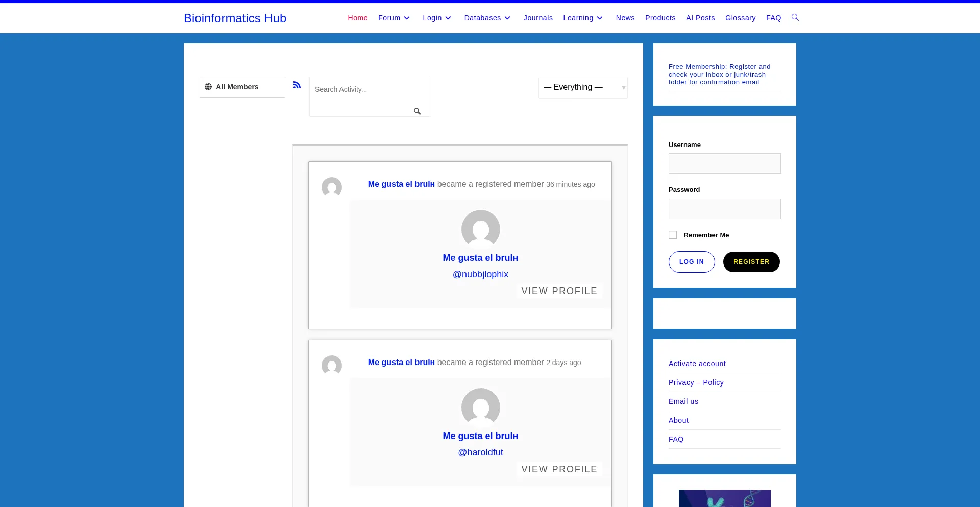Go to Home in navigation
The height and width of the screenshot is (507, 980).
pos(358,18)
